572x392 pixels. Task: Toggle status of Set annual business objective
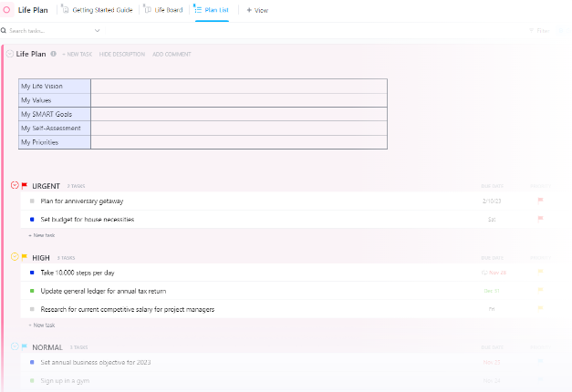[32, 362]
